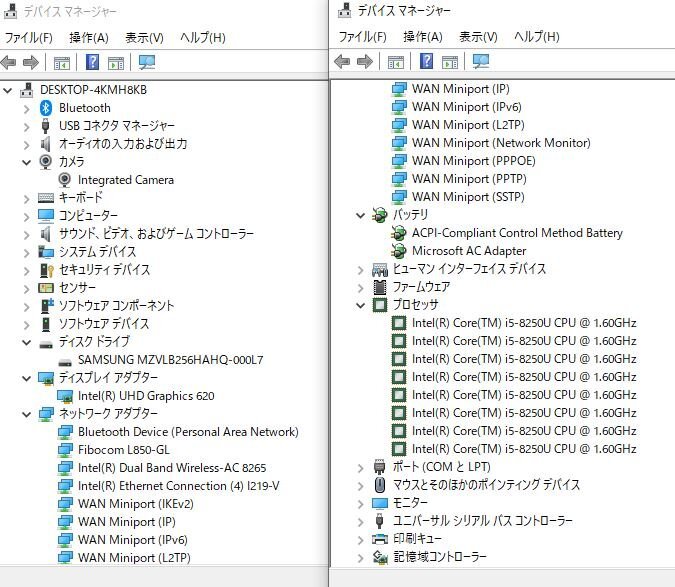Click scan for hardware changes monitor icon, right window
This screenshot has width=675, height=587.
coord(481,61)
